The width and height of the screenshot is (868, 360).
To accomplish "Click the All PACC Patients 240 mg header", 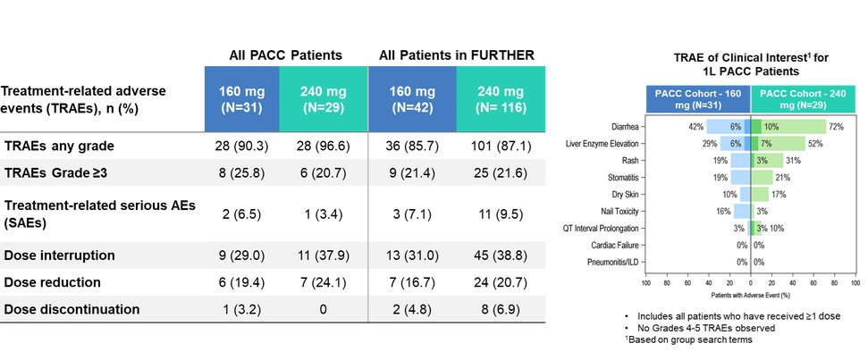I will pos(323,98).
